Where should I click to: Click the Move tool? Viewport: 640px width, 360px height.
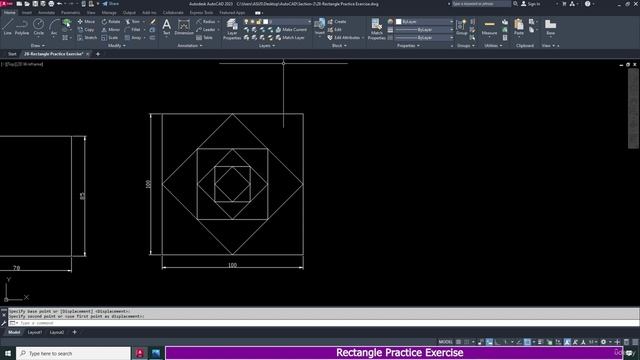click(x=86, y=22)
